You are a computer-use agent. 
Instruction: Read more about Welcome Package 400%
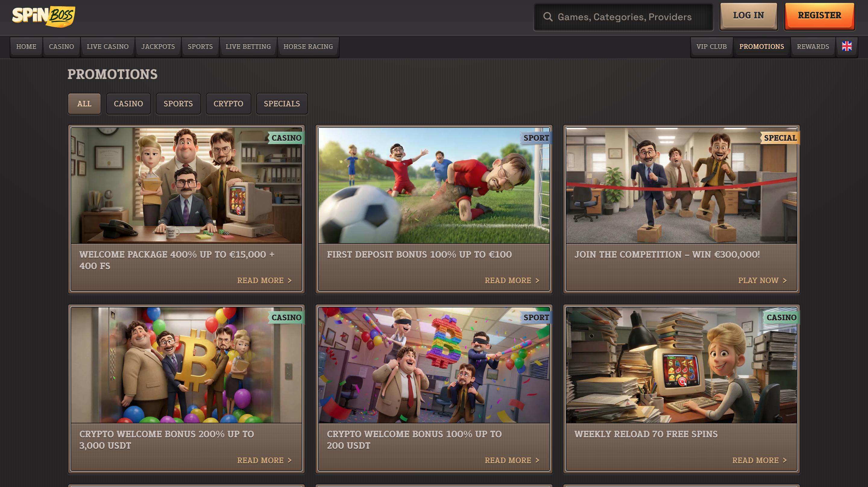(x=264, y=280)
